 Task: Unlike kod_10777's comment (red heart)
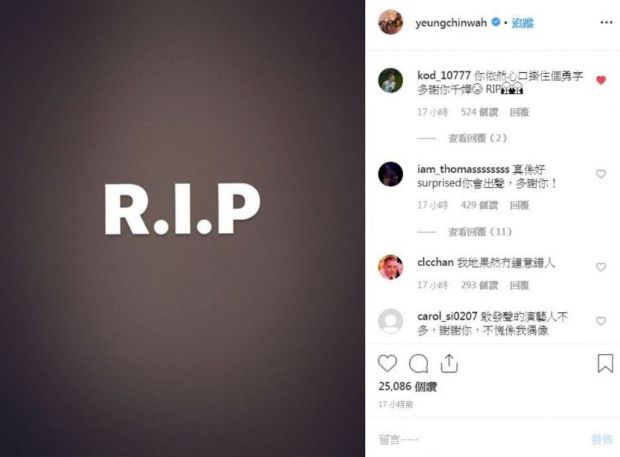(x=601, y=80)
